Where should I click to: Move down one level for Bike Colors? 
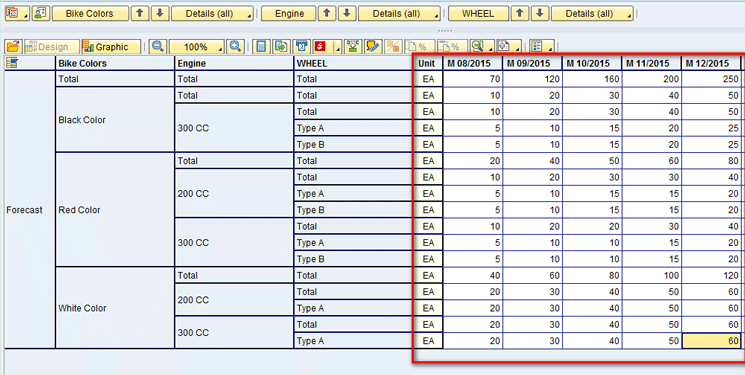coord(160,13)
